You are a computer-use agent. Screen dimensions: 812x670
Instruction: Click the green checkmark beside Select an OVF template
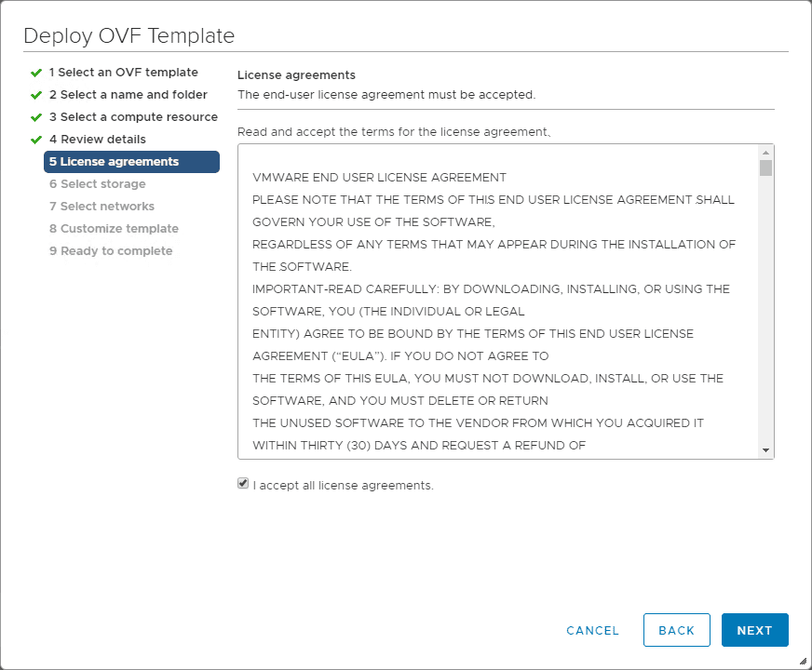click(x=36, y=73)
